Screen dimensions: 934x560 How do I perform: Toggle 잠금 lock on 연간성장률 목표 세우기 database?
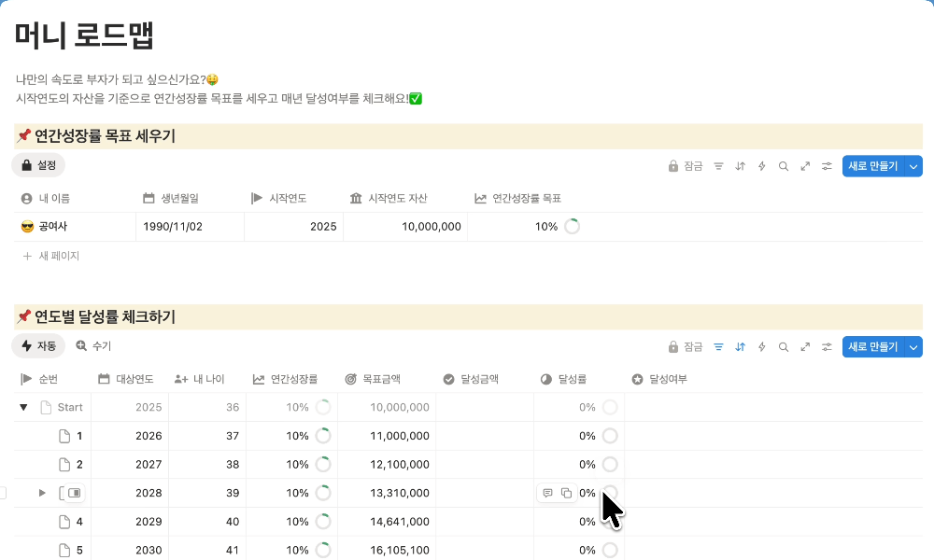pos(686,166)
